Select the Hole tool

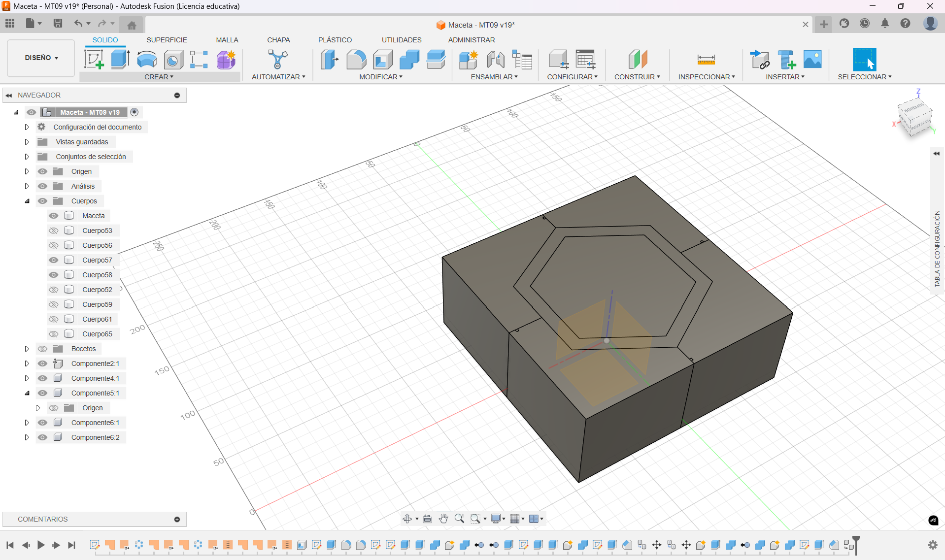click(x=173, y=60)
